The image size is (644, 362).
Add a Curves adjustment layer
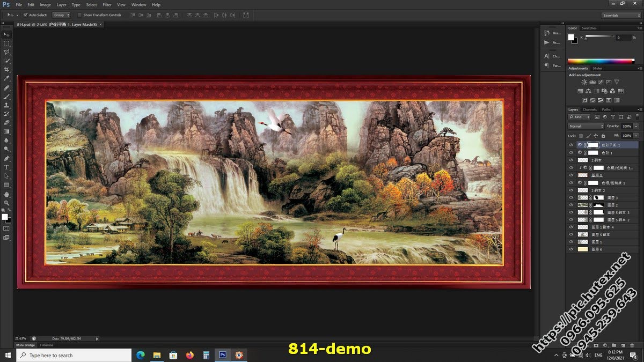click(x=600, y=82)
